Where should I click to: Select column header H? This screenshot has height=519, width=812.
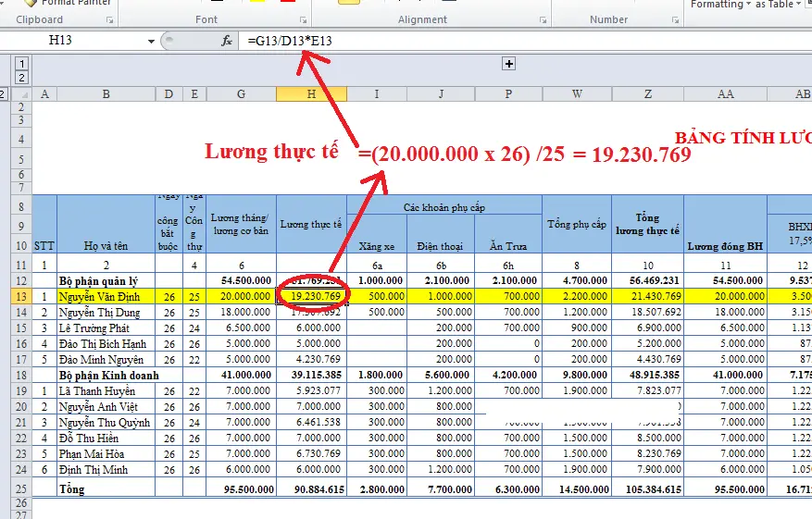311,94
